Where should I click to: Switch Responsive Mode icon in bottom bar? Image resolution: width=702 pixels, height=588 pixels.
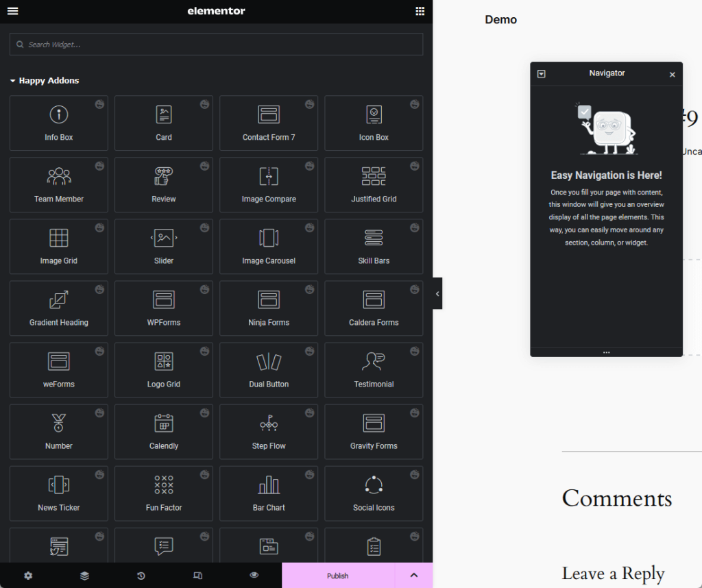(197, 576)
